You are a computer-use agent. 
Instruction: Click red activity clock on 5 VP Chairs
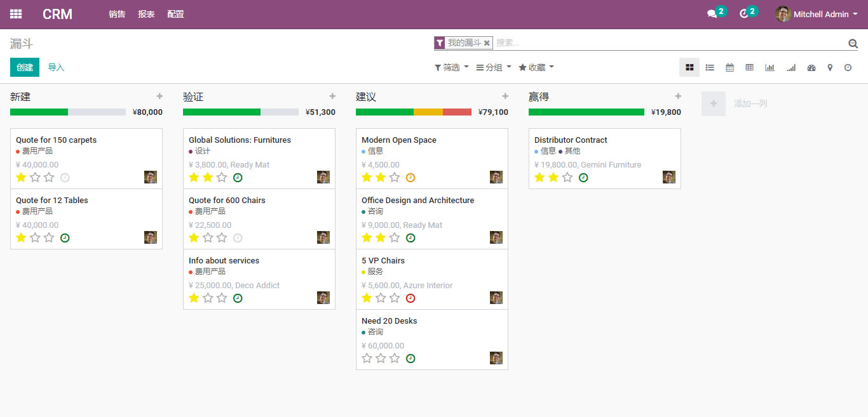pyautogui.click(x=410, y=298)
